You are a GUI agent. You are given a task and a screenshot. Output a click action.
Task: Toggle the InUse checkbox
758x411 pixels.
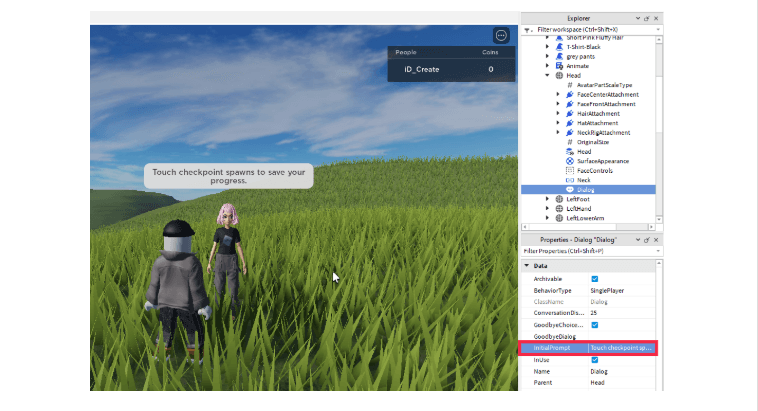coord(595,359)
